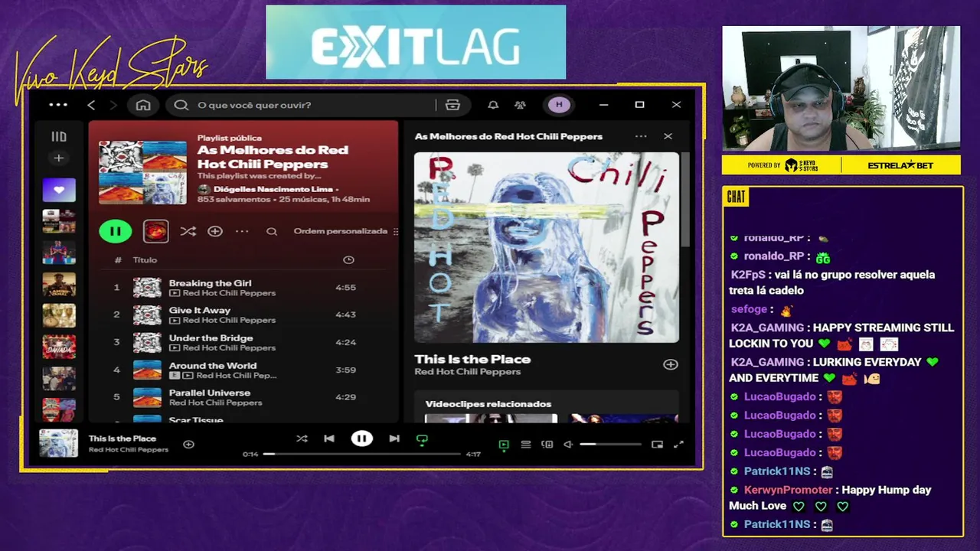Open Liked Songs heart tile
Image resolution: width=980 pixels, height=551 pixels.
[59, 190]
